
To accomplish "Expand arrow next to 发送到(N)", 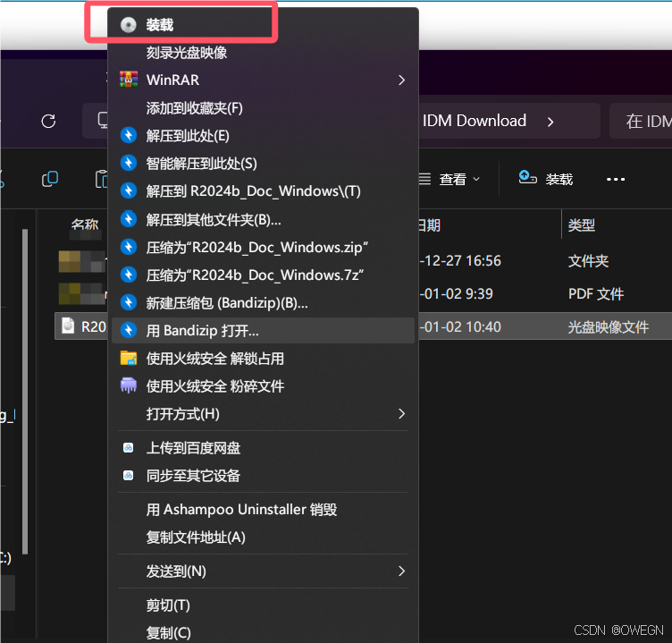I will tap(401, 571).
